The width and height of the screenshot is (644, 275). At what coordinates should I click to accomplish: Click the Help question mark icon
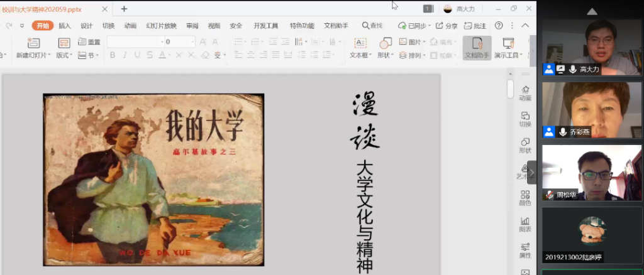pos(499,26)
